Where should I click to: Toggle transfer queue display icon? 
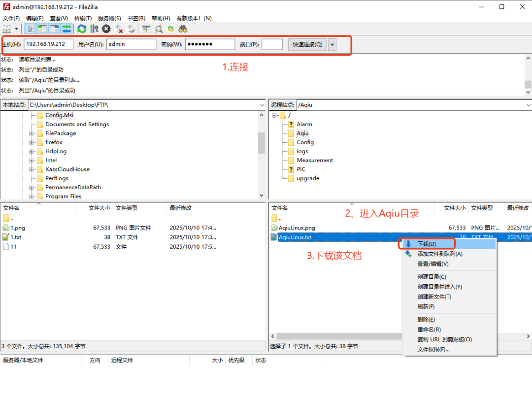(66, 29)
